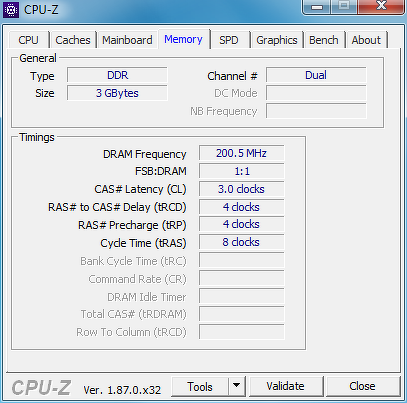Image resolution: width=407 pixels, height=403 pixels.
Task: Click RAS# Precharge value 4 clocks
Action: [x=242, y=224]
